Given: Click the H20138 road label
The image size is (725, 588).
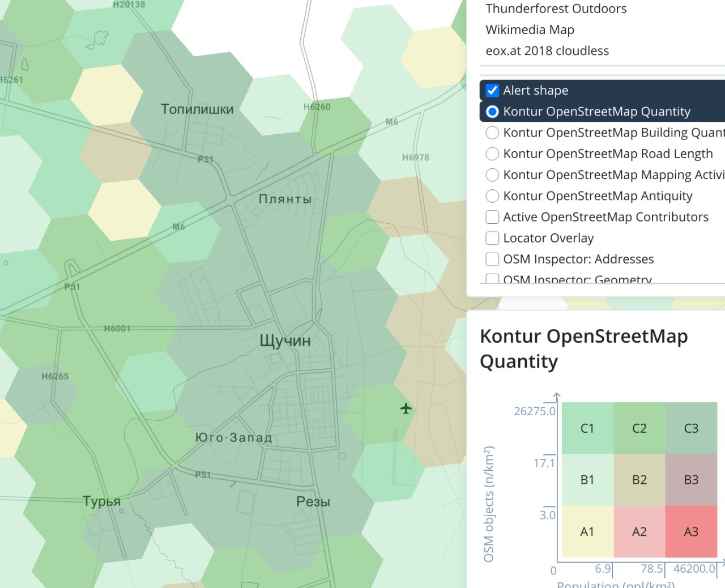Looking at the screenshot, I should point(129,5).
